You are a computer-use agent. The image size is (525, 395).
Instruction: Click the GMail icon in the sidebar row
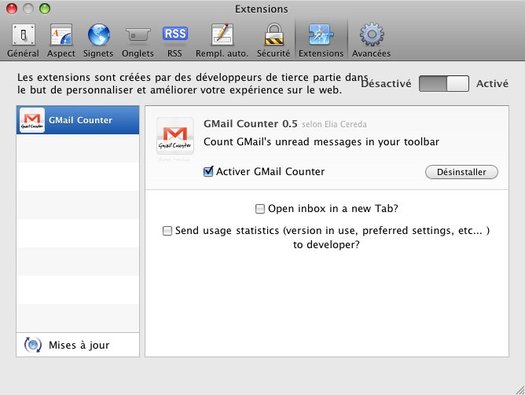click(x=32, y=120)
